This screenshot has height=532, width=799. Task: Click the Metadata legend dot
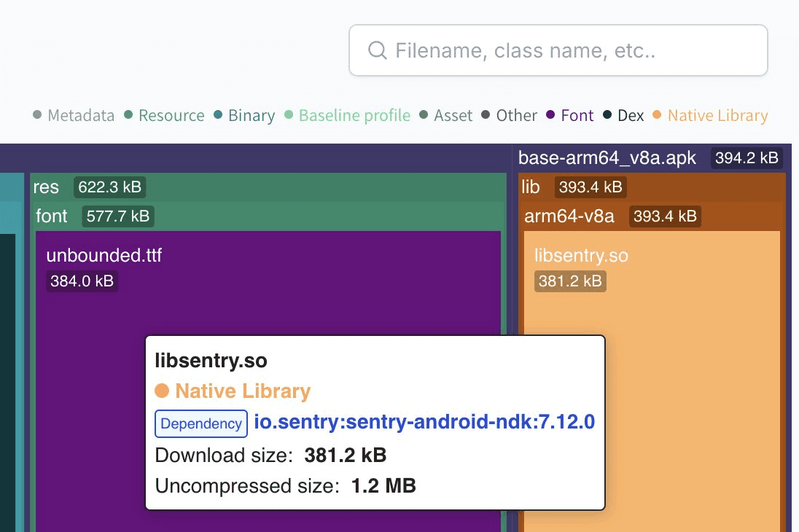point(36,115)
